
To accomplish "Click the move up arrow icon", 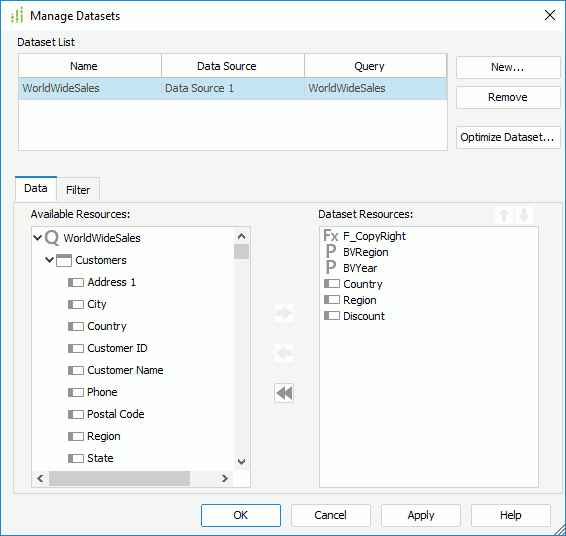I will click(x=504, y=215).
